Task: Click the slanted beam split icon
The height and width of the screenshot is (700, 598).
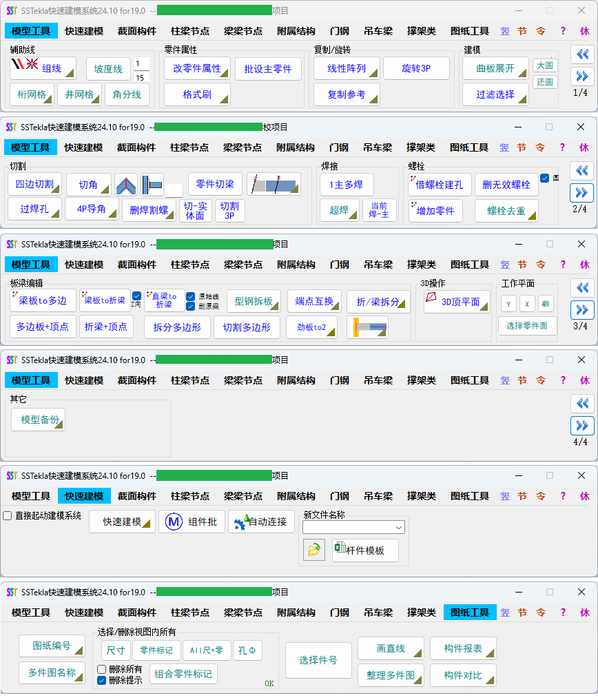Action: pos(274,184)
